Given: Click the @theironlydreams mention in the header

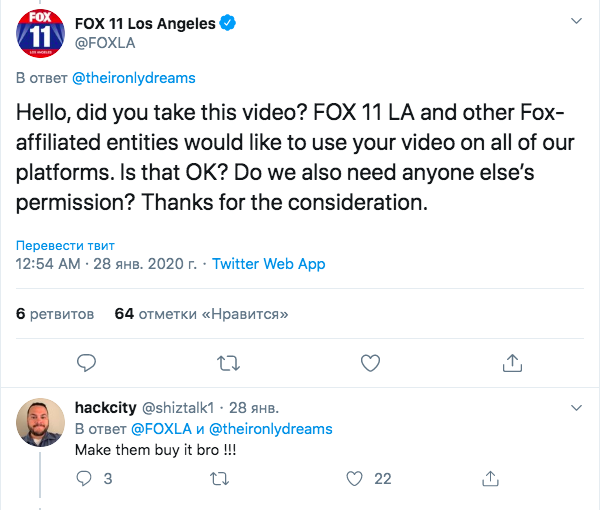Looking at the screenshot, I should click(132, 77).
